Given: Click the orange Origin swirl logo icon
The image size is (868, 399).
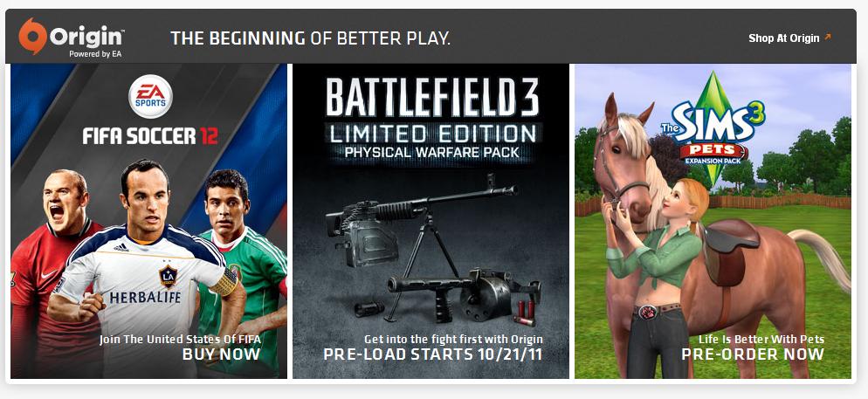Looking at the screenshot, I should (32, 36).
